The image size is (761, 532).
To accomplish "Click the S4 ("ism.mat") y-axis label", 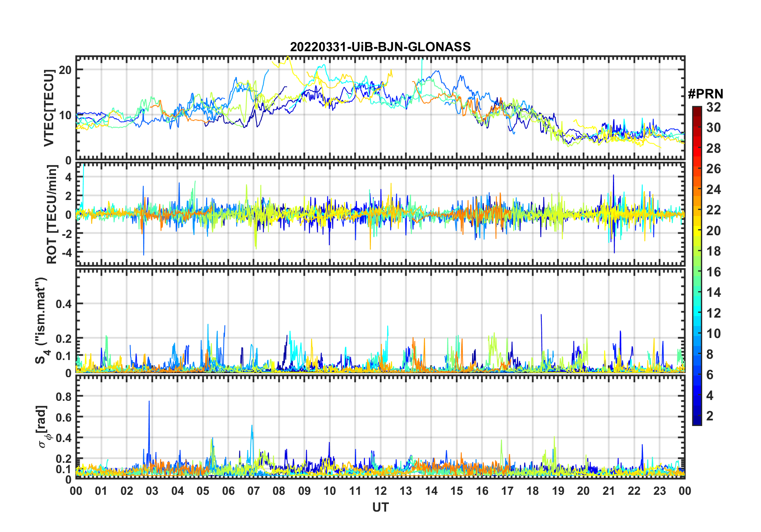I will [41, 321].
